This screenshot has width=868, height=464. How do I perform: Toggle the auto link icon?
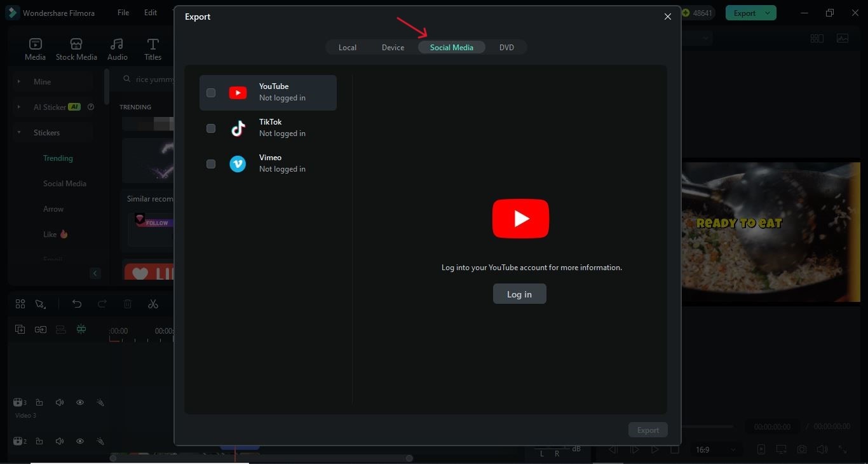point(41,329)
